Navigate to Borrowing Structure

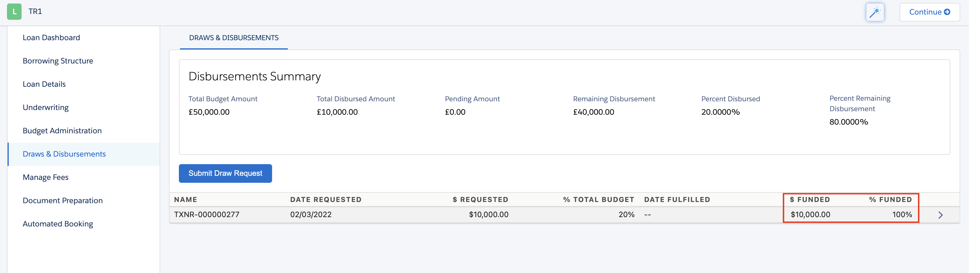coord(58,61)
